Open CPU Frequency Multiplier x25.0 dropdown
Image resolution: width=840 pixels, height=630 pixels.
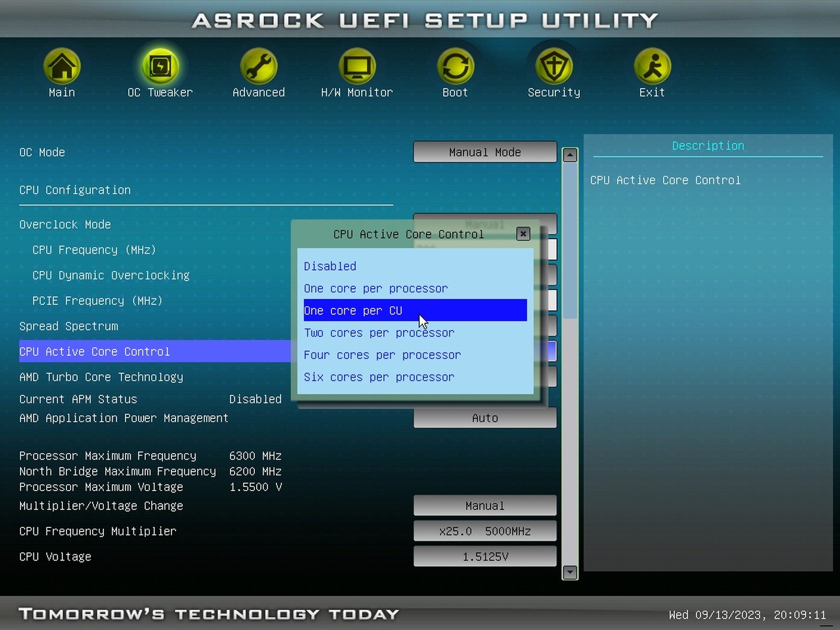click(485, 531)
